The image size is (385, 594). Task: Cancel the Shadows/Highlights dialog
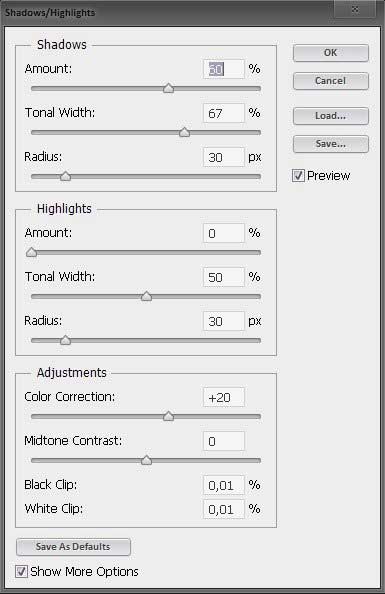tap(330, 81)
